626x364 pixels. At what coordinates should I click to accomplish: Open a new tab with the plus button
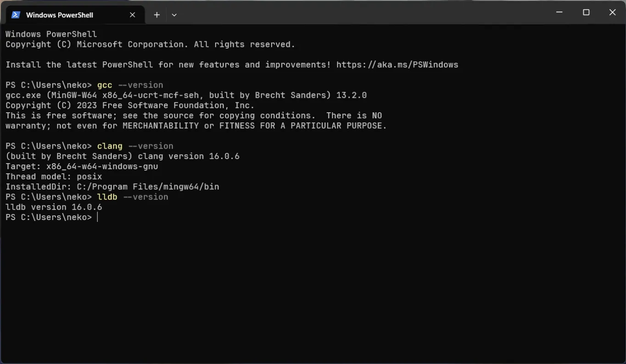(156, 14)
